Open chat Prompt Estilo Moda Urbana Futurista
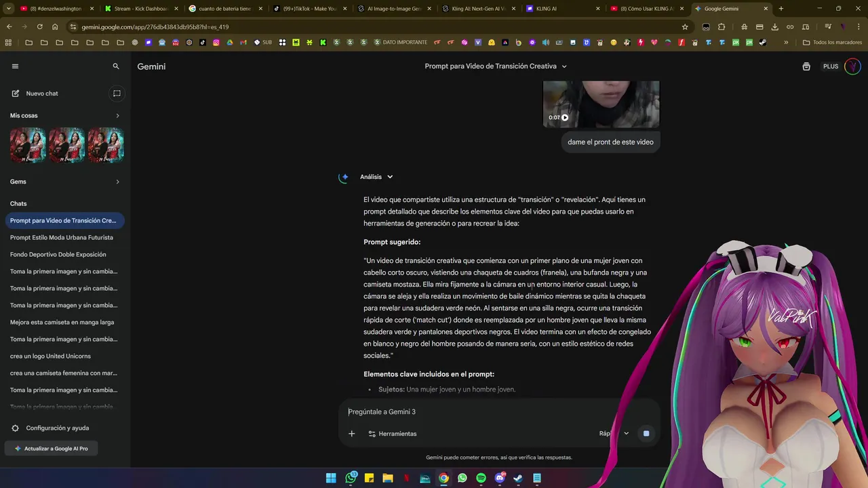The image size is (868, 488). point(62,238)
